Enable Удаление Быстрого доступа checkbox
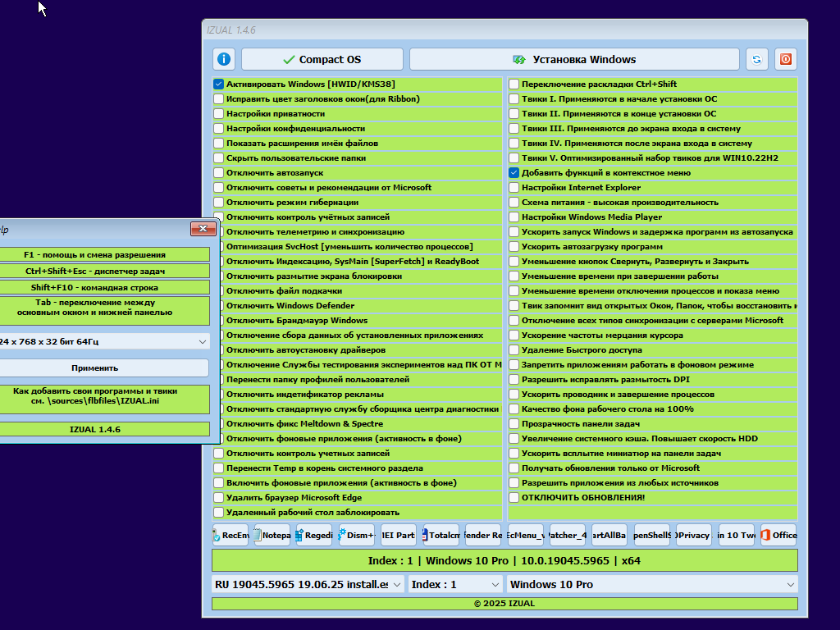 (514, 349)
